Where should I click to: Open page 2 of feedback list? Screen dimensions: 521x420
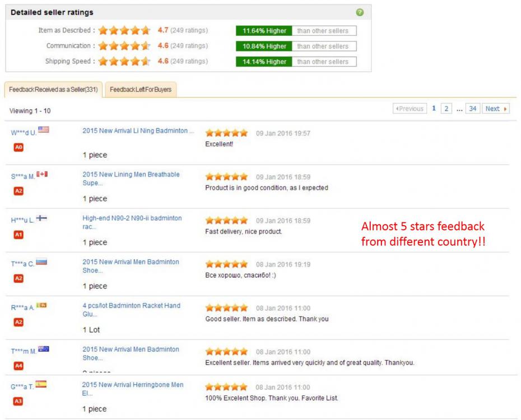446,109
